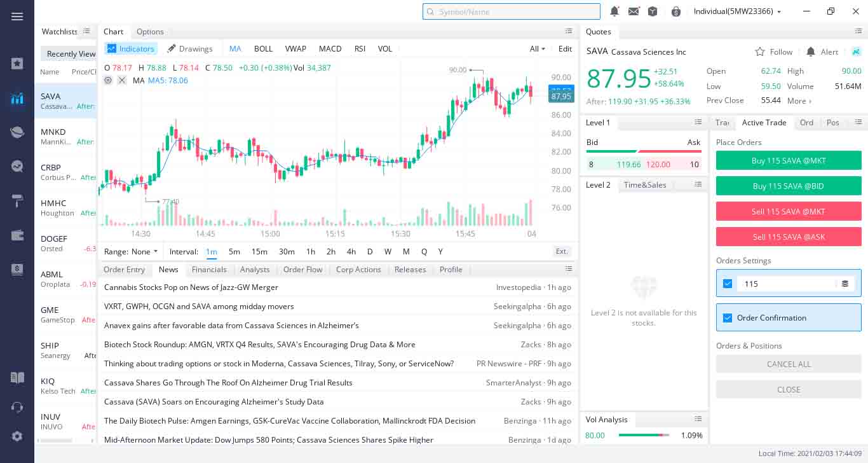Open the Watchlist star icon in the sidebar
The width and height of the screenshot is (868, 463).
pos(17,63)
